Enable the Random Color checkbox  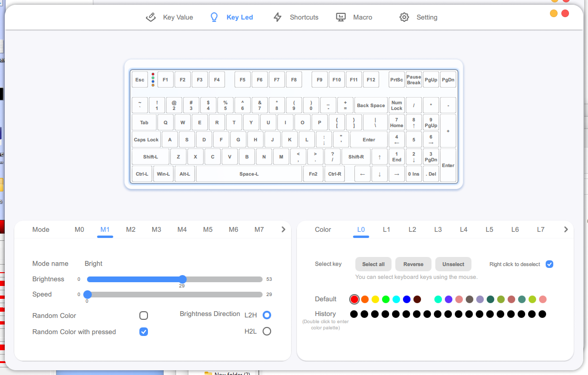(x=144, y=316)
